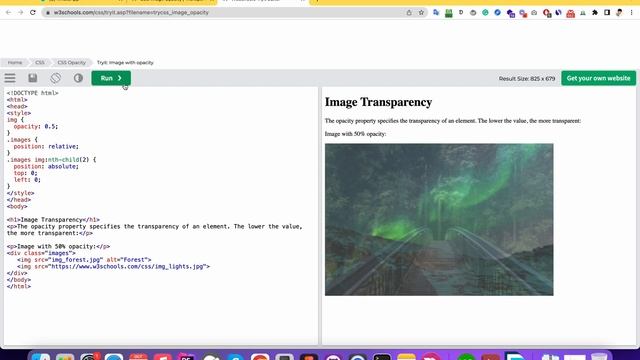
Task: Go to the CSS breadcrumb
Action: [x=40, y=62]
